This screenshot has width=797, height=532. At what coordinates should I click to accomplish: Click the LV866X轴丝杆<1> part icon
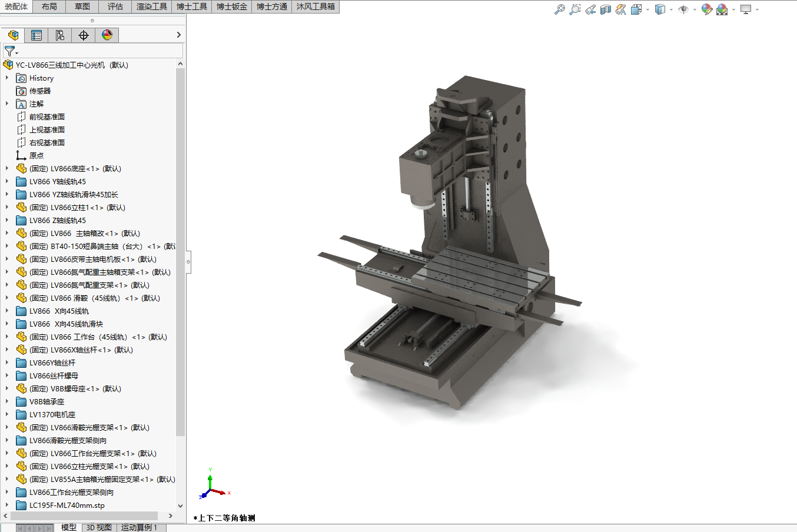pos(21,350)
